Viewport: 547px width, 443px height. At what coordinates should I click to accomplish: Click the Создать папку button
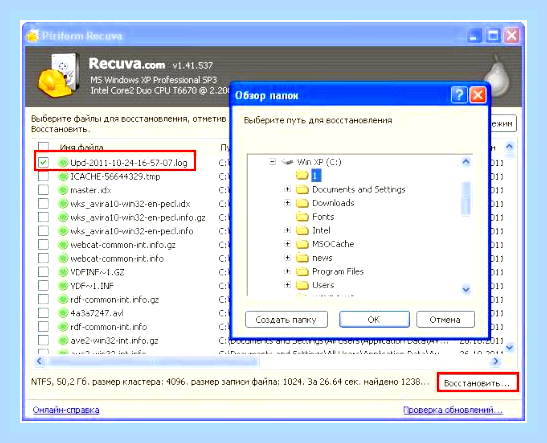[286, 320]
